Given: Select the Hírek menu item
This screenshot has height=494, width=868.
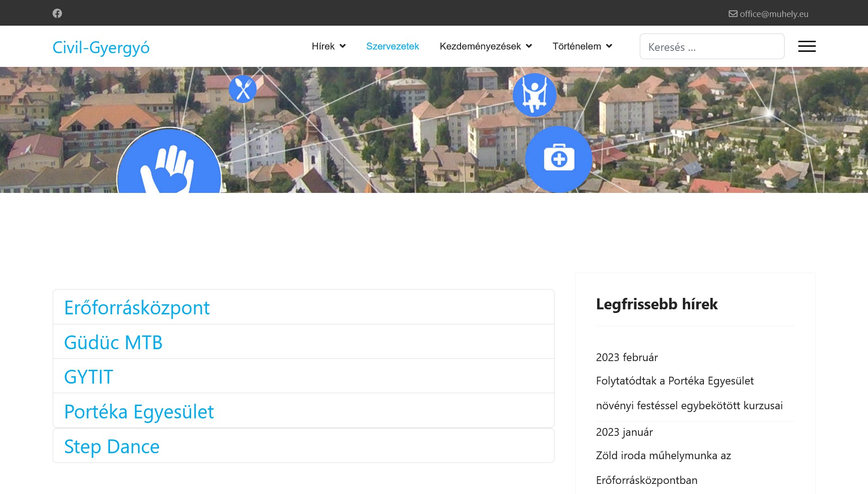Looking at the screenshot, I should [324, 46].
